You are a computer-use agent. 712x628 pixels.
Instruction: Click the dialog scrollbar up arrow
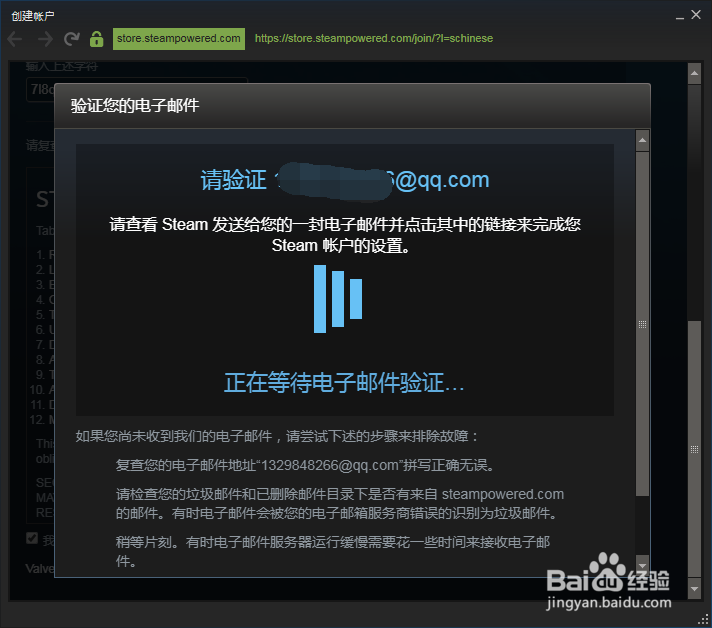tap(642, 140)
